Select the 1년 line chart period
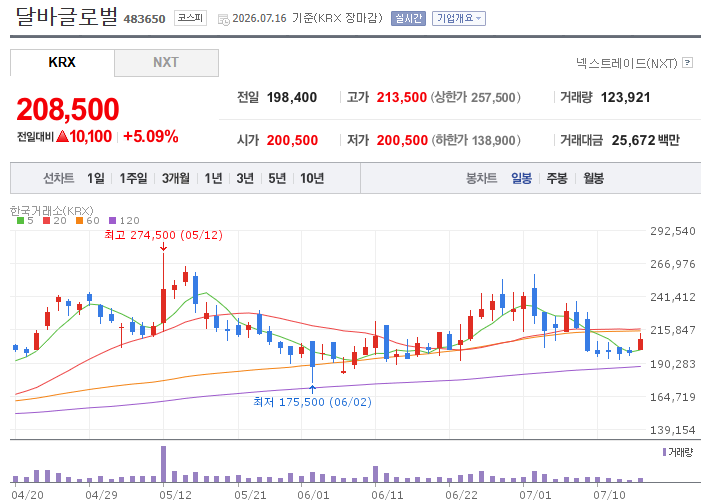 pyautogui.click(x=213, y=178)
